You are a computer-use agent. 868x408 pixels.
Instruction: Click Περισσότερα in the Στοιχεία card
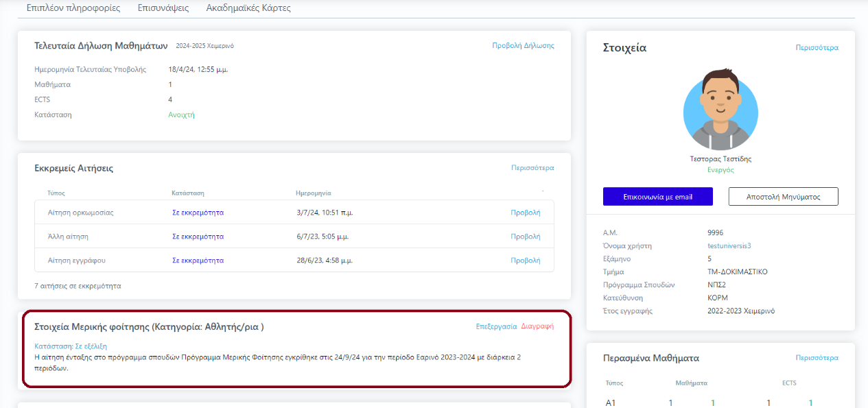[x=817, y=48]
